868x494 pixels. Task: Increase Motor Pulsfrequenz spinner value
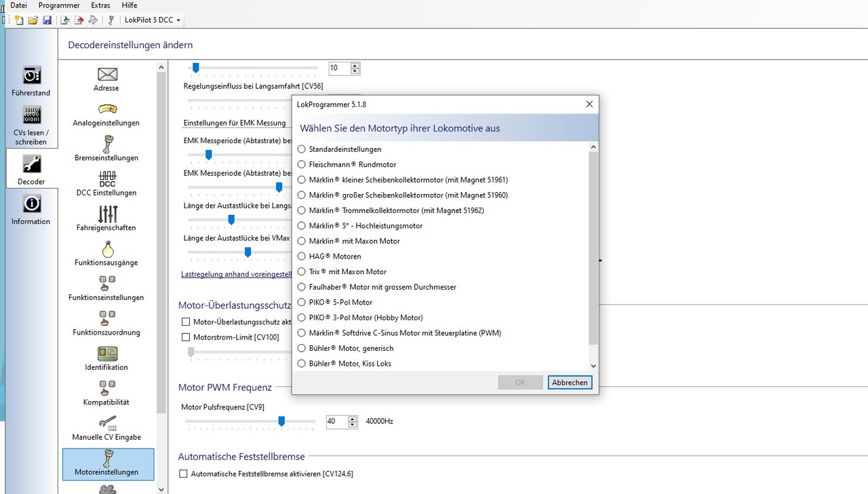(353, 419)
